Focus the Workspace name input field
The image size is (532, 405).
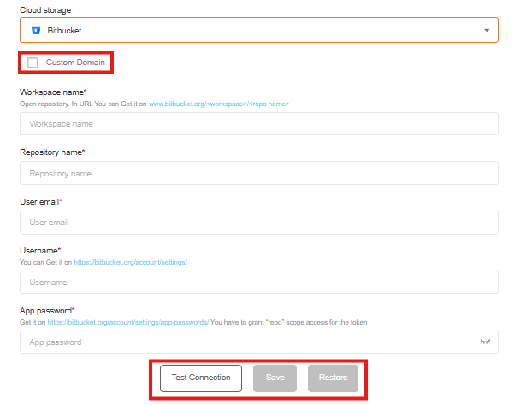click(258, 124)
